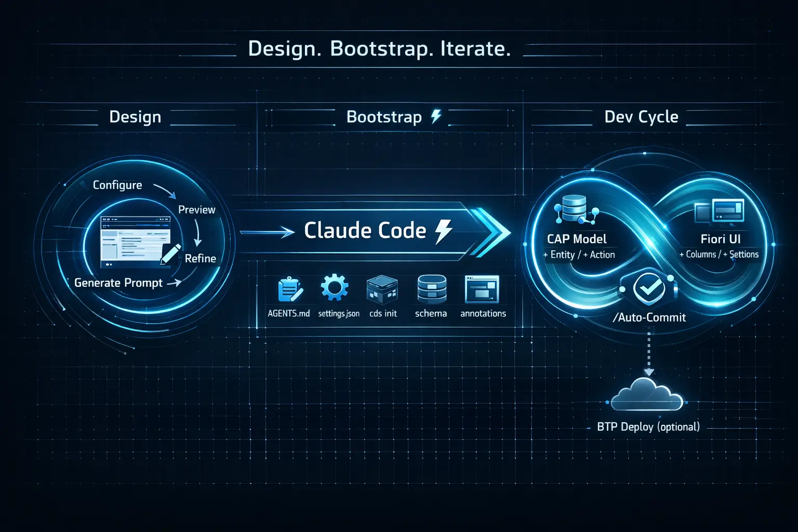Click the cds init cube icon
Screen dimensions: 798x532
(x=382, y=289)
